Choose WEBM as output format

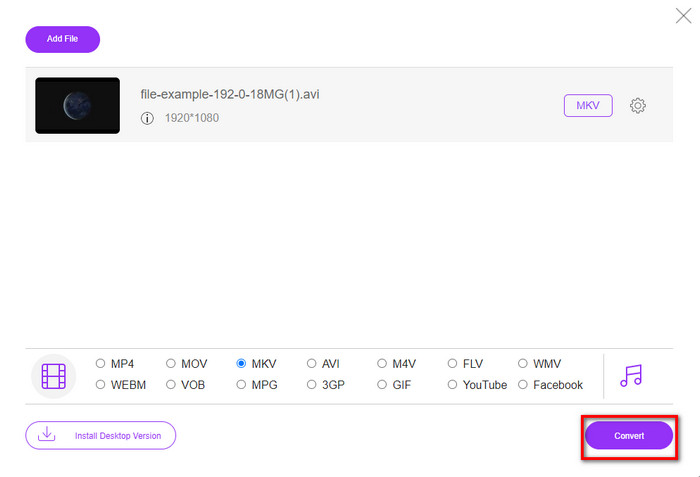pos(101,385)
